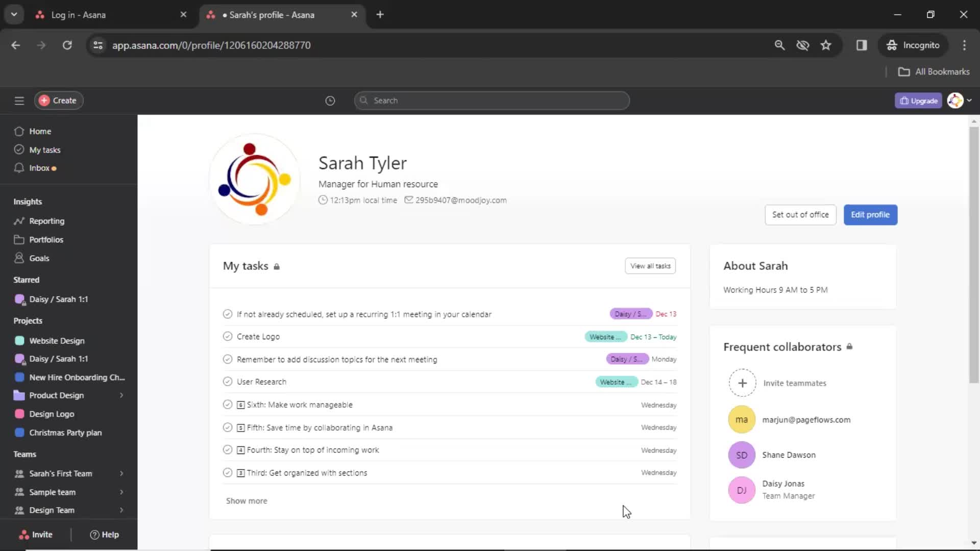Expand Sample team in sidebar
This screenshot has height=551, width=980.
point(122,492)
